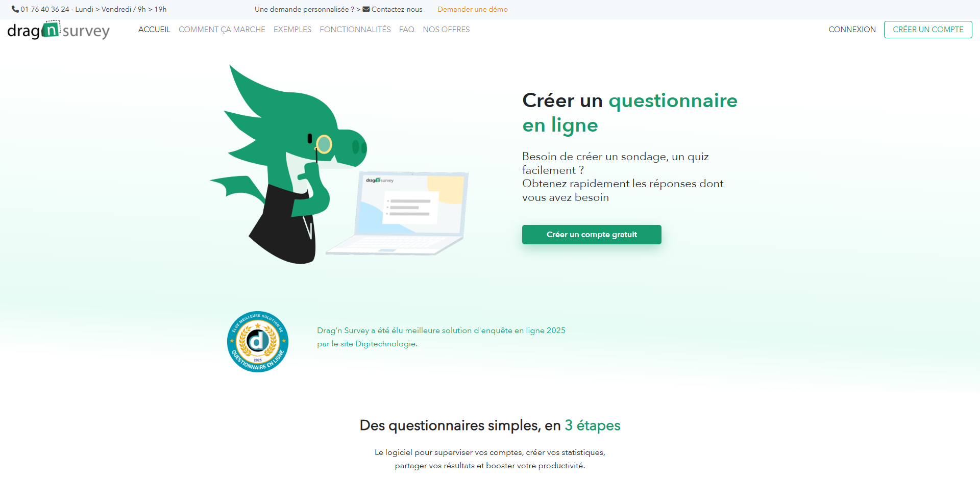
Task: Click the CONNEXION link
Action: point(852,30)
